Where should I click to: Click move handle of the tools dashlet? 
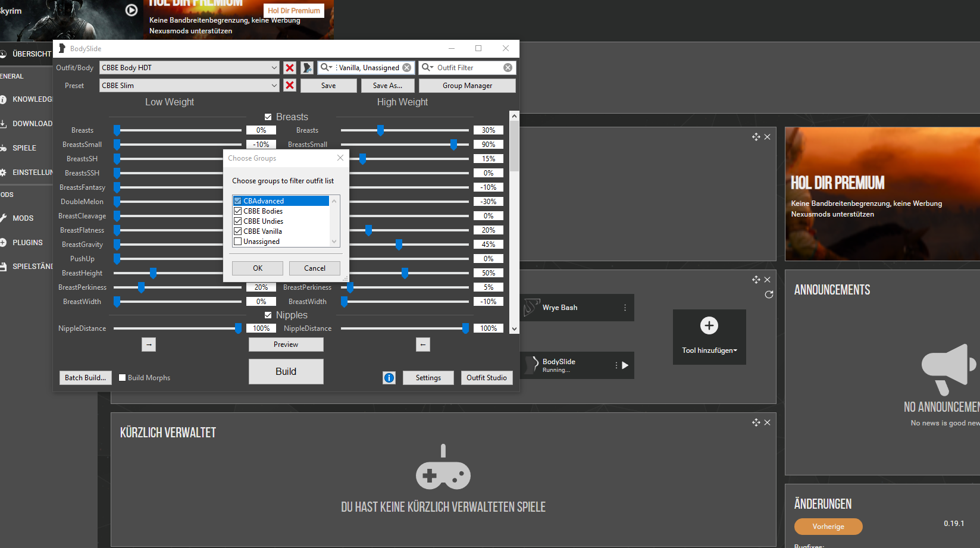coord(756,280)
